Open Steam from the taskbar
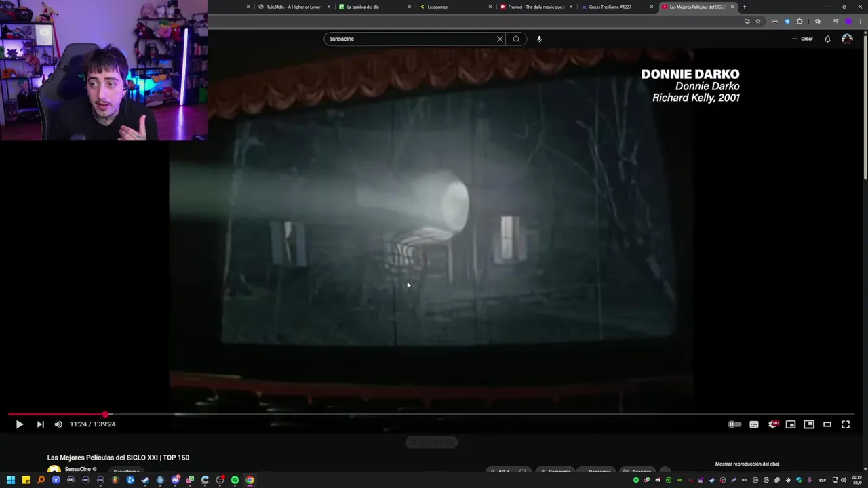Viewport: 868px width, 488px height. [x=145, y=480]
